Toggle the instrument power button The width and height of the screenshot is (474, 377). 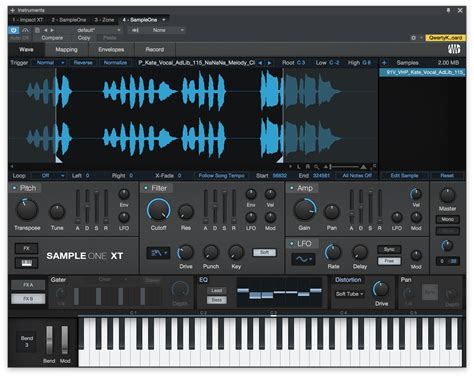tap(14, 30)
